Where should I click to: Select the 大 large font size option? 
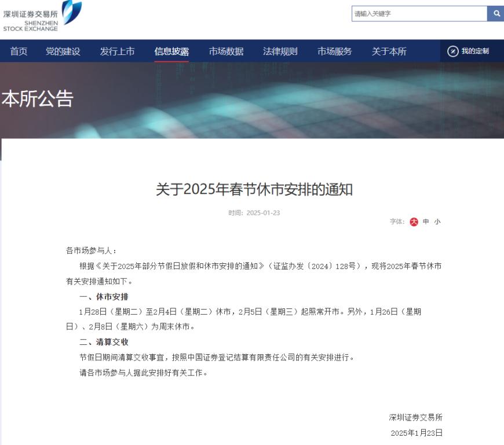pos(414,222)
